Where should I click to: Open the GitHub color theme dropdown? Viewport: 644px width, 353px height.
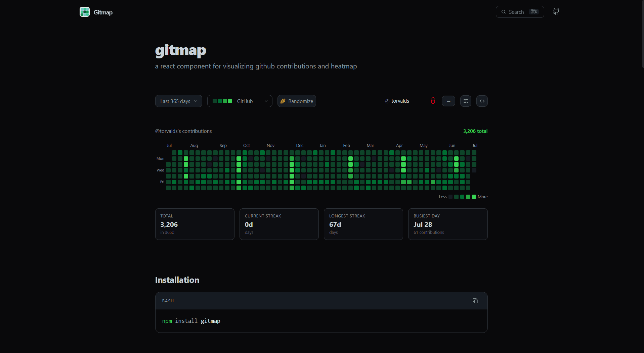[240, 101]
